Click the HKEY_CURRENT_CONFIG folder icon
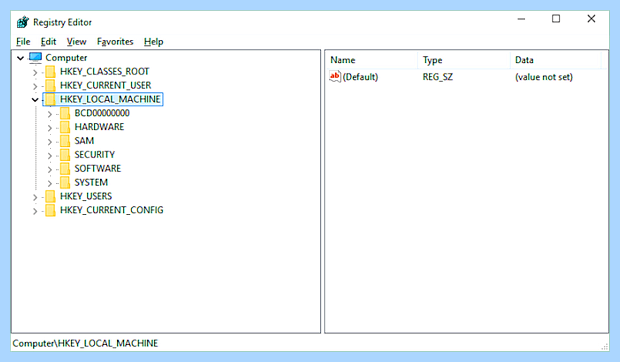 [50, 210]
